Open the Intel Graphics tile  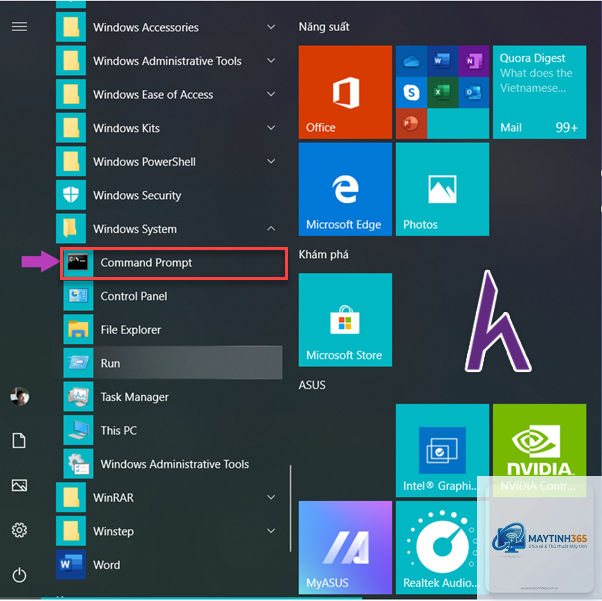point(442,450)
